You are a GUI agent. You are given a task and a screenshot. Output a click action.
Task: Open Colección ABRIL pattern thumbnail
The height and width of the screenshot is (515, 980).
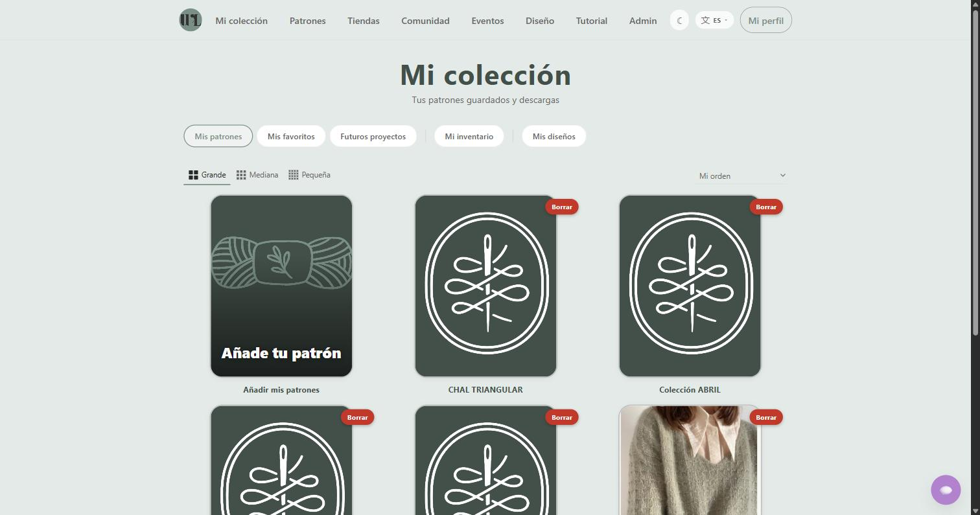pyautogui.click(x=690, y=286)
